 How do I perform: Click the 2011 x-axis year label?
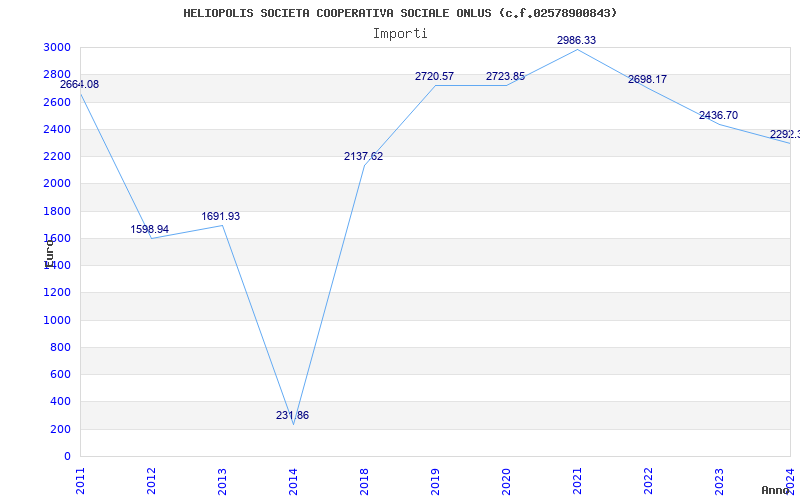(80, 481)
